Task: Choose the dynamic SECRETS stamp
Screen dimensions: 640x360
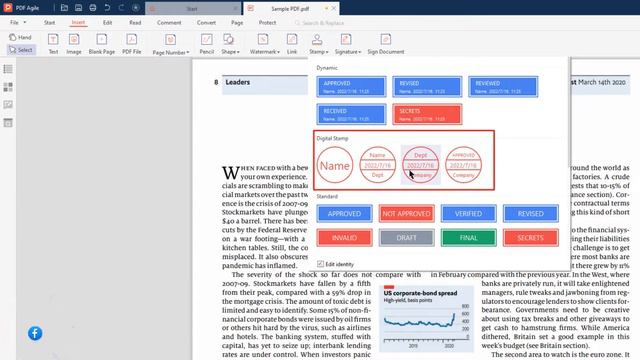Action: [x=427, y=114]
